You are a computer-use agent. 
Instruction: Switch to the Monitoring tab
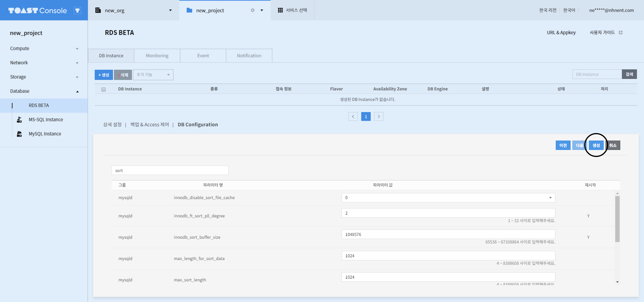[x=157, y=55]
